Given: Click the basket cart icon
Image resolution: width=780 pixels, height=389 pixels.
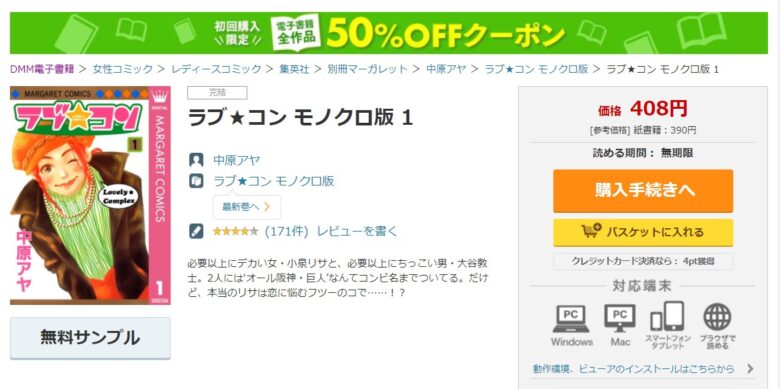Looking at the screenshot, I should [591, 231].
